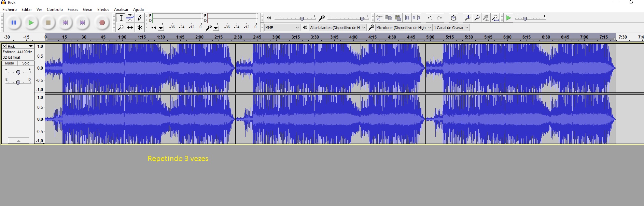Click the Trim audio icon
This screenshot has width=644, height=206.
click(407, 18)
